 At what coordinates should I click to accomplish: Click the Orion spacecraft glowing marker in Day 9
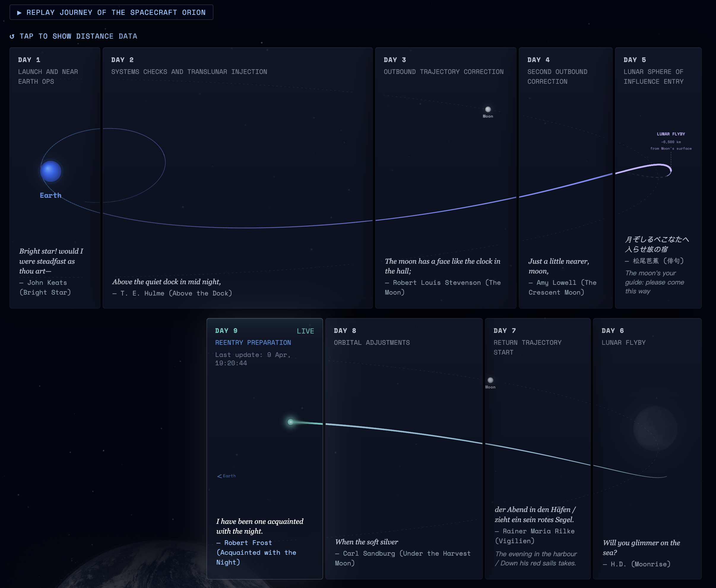tap(290, 422)
